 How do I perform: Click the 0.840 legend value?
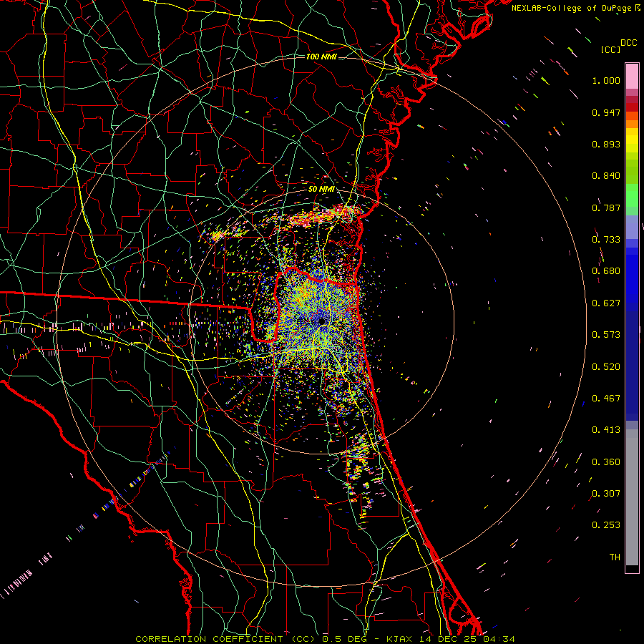pos(606,176)
